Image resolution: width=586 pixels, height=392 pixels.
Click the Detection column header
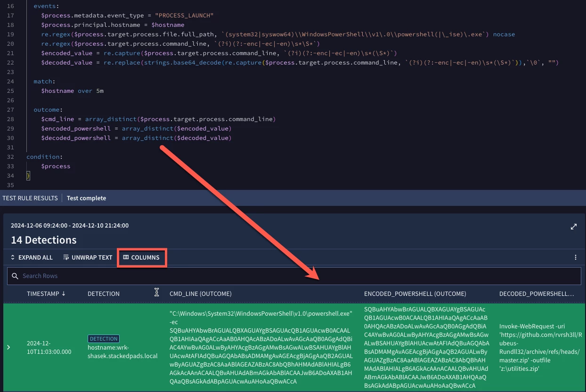coord(104,294)
